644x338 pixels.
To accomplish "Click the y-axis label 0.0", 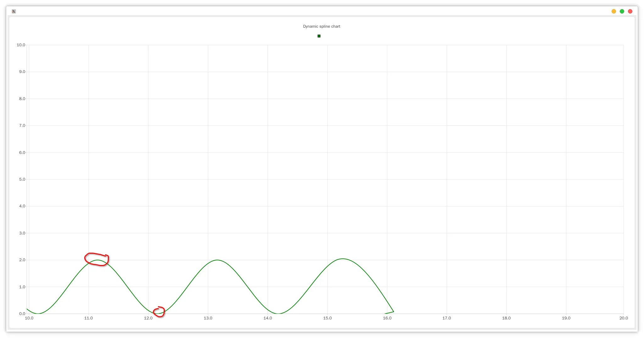I will point(22,314).
